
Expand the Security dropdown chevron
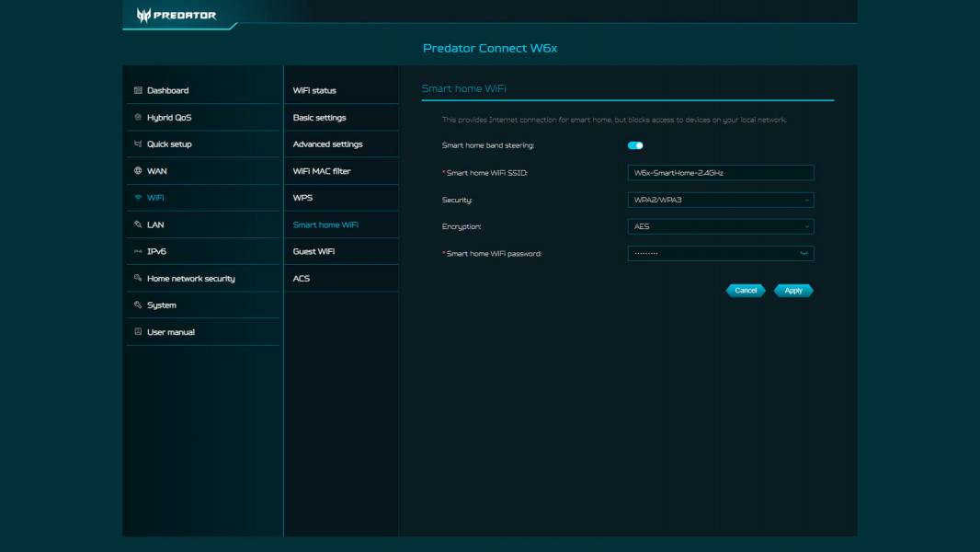pos(807,200)
